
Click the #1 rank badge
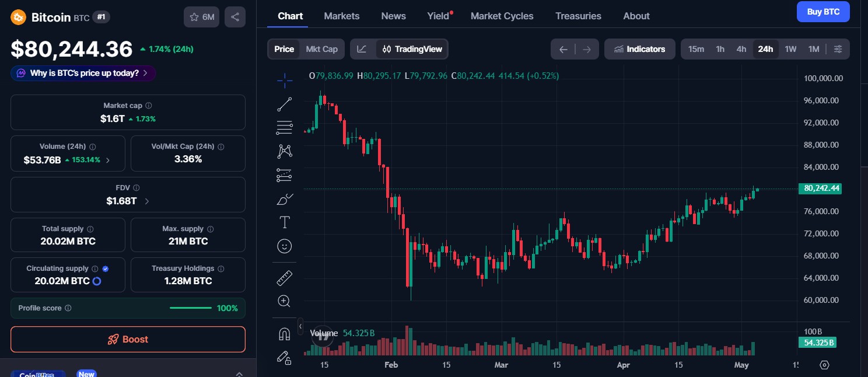click(x=101, y=18)
